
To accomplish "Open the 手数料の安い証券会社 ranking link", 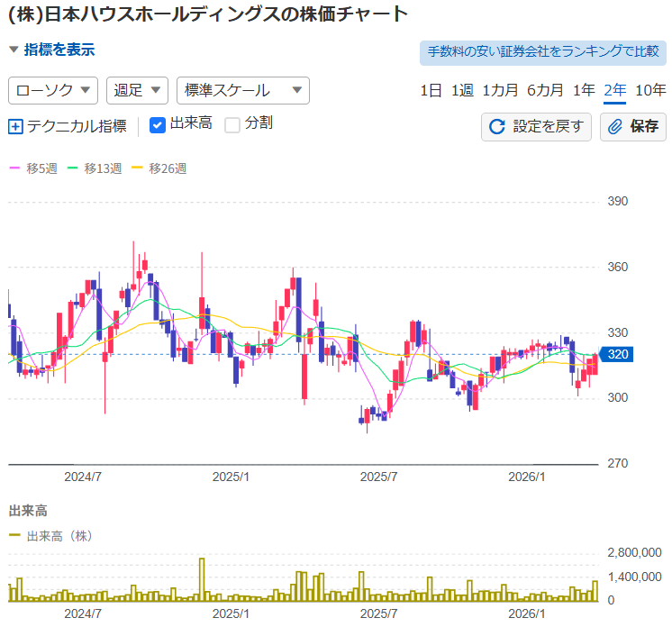I will pos(542,52).
